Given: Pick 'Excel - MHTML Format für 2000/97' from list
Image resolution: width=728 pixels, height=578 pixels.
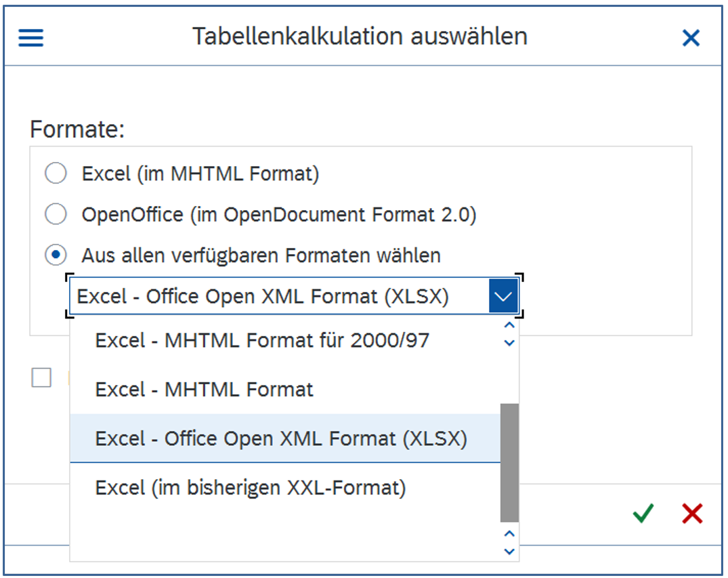Looking at the screenshot, I should pyautogui.click(x=262, y=339).
